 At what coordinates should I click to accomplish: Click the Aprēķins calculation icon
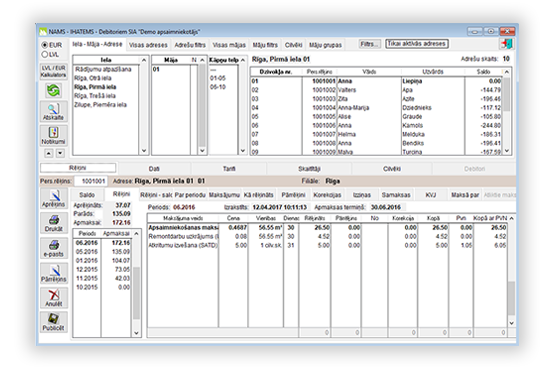[54, 199]
